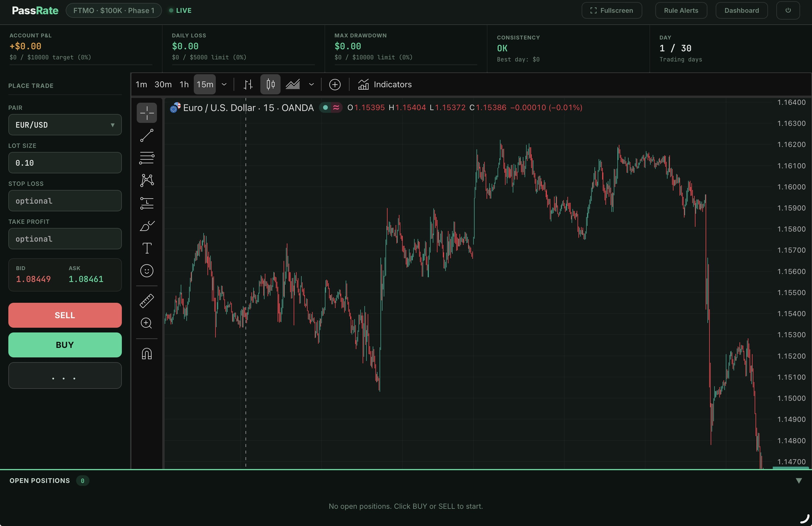This screenshot has height=526, width=812.
Task: Click the open positions count badge 0
Action: tap(83, 481)
